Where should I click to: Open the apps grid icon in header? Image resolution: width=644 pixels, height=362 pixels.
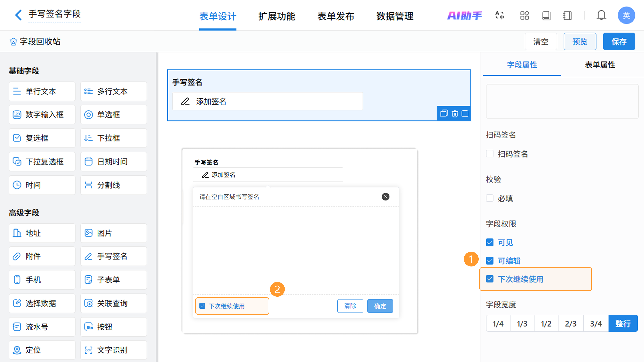[x=524, y=15]
